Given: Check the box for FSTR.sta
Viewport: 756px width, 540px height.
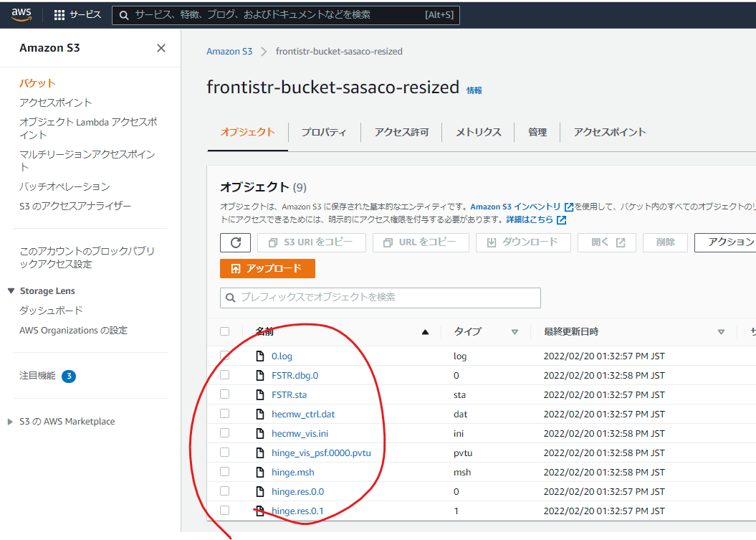Looking at the screenshot, I should [225, 394].
